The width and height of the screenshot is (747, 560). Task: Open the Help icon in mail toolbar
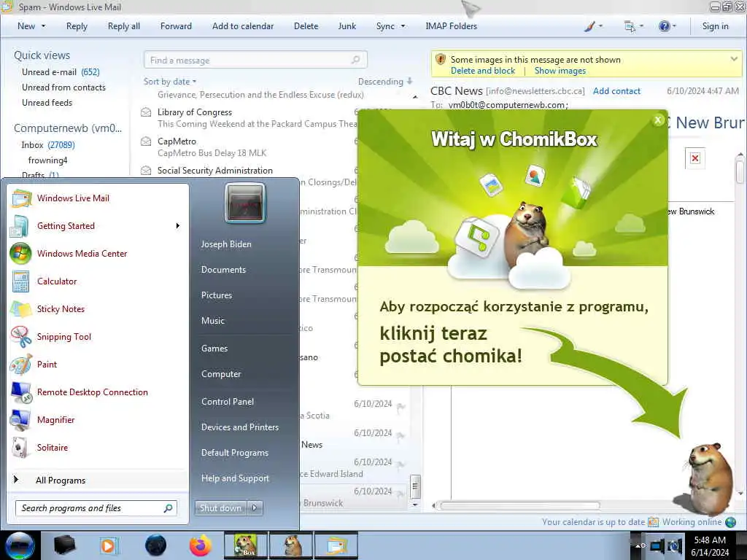tap(664, 26)
